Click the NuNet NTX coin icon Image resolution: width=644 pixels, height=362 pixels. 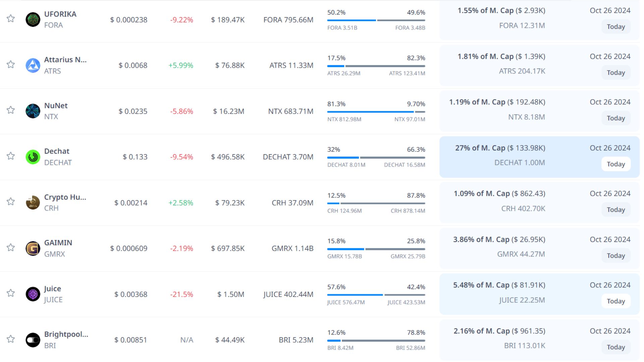33,111
